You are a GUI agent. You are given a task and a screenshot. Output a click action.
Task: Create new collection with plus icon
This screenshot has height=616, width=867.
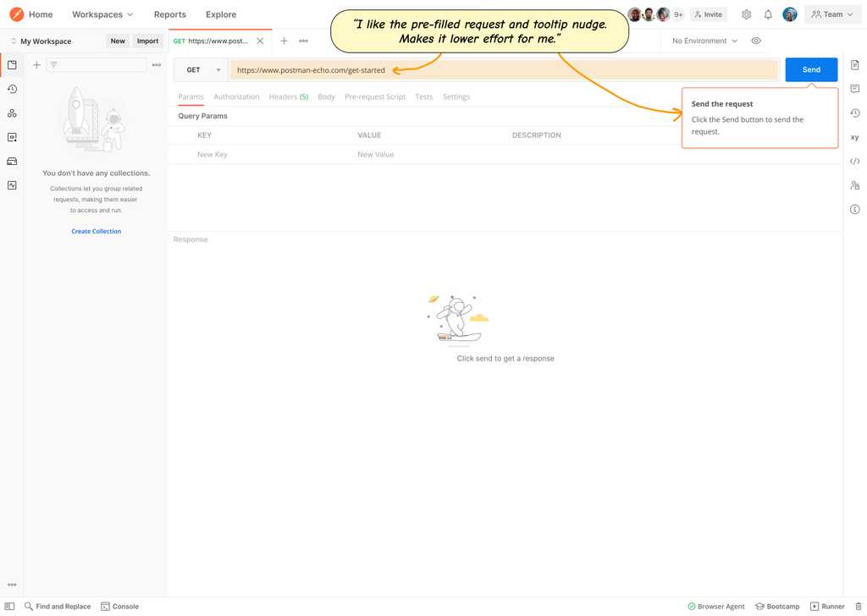point(36,65)
